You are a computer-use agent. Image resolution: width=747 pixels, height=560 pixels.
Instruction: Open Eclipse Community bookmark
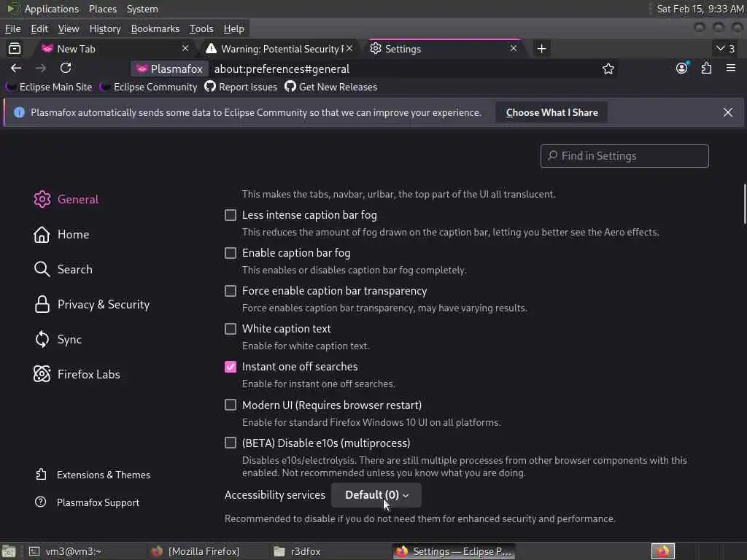149,87
